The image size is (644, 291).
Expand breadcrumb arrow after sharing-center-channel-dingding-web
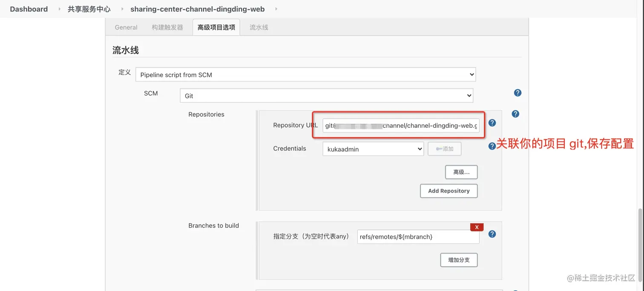point(276,9)
